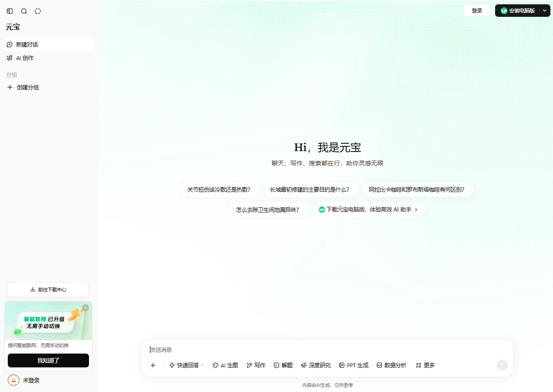Click the plus attachment icon in the input bar
553x392 pixels.
click(x=153, y=365)
